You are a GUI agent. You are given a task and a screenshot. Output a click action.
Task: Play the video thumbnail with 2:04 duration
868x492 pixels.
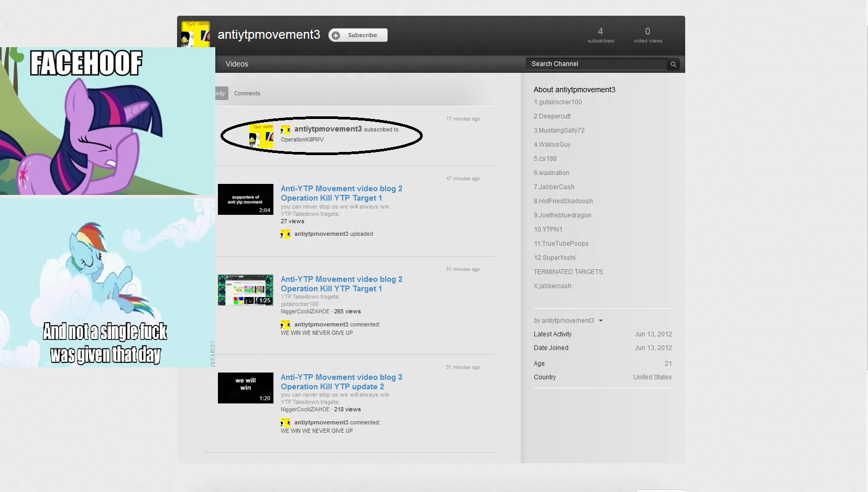pyautogui.click(x=246, y=199)
